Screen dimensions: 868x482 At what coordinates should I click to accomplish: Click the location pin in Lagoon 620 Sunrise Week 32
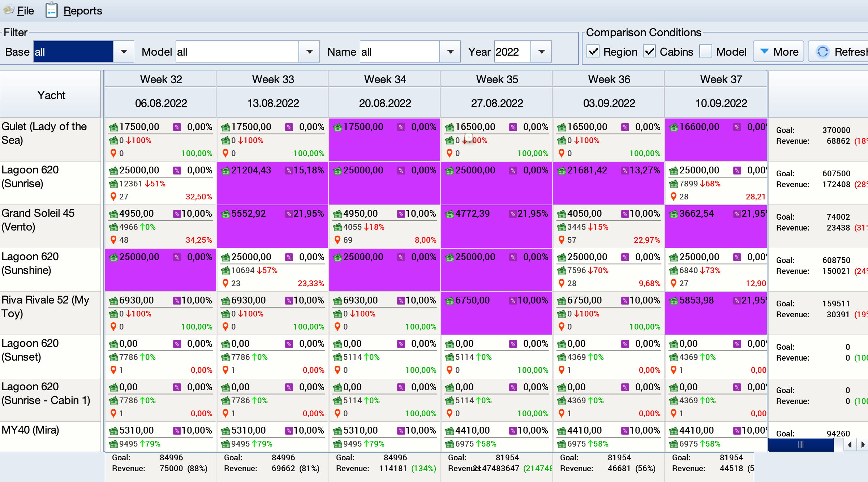pyautogui.click(x=113, y=197)
